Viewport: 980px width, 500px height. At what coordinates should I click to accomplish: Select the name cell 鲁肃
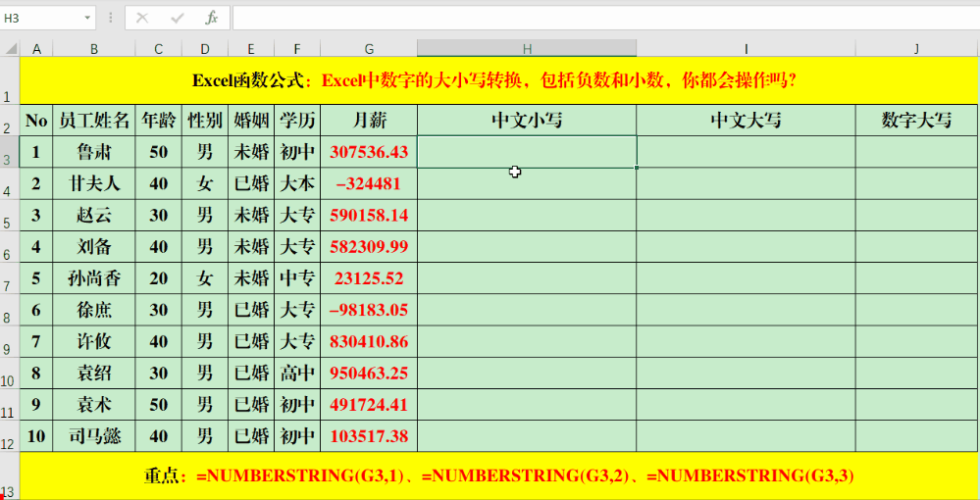tap(94, 152)
